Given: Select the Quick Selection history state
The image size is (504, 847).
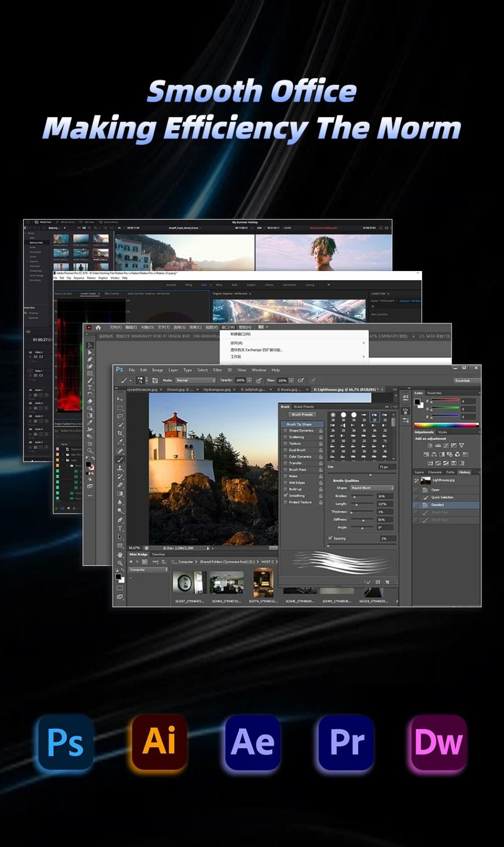Looking at the screenshot, I should tap(442, 497).
